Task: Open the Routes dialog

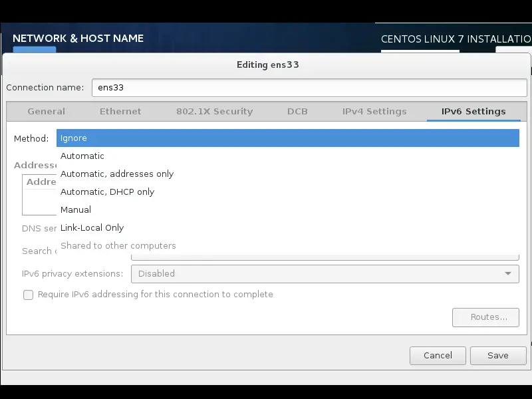Action: 485,317
